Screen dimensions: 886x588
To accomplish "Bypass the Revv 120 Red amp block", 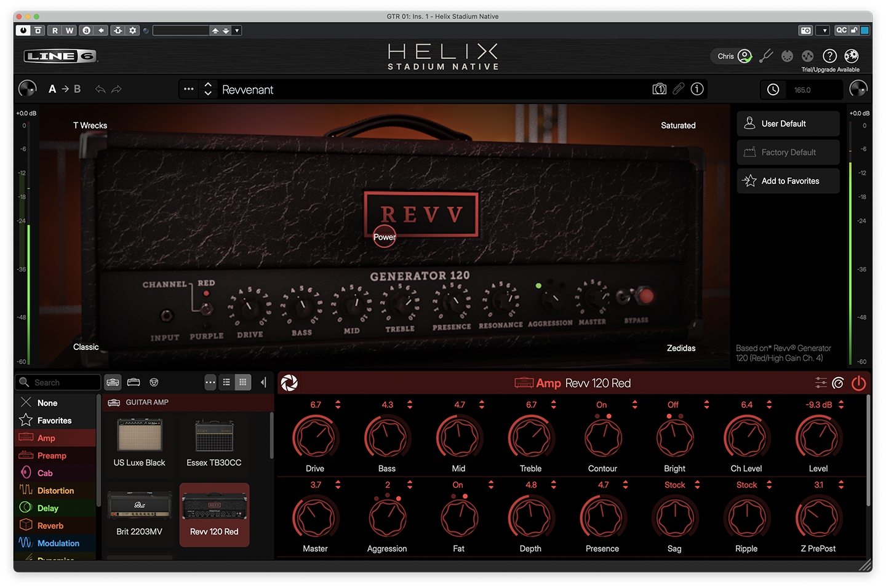I will pos(858,383).
